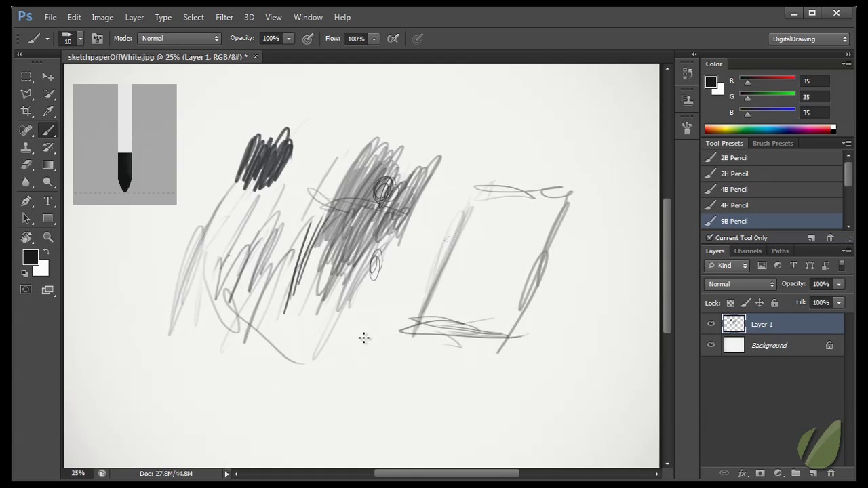Toggle Current Tool Only checkbox
Viewport: 868px width, 488px height.
[710, 237]
